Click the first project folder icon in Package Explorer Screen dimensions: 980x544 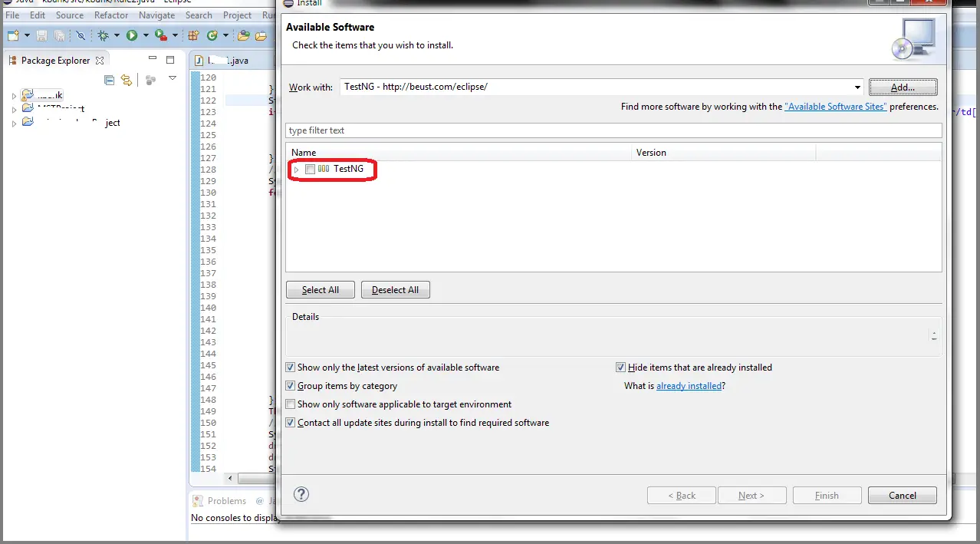coord(28,95)
